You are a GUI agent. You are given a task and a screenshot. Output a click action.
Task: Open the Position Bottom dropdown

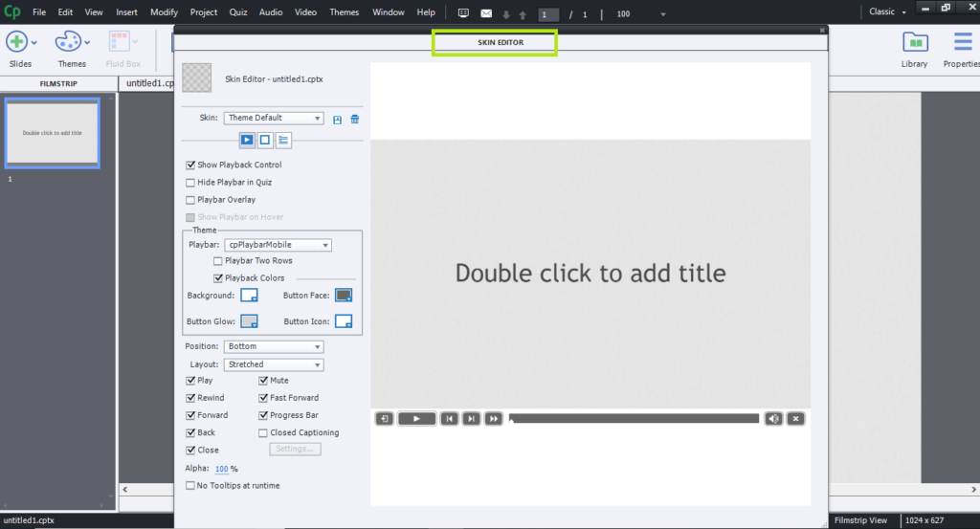pyautogui.click(x=274, y=346)
